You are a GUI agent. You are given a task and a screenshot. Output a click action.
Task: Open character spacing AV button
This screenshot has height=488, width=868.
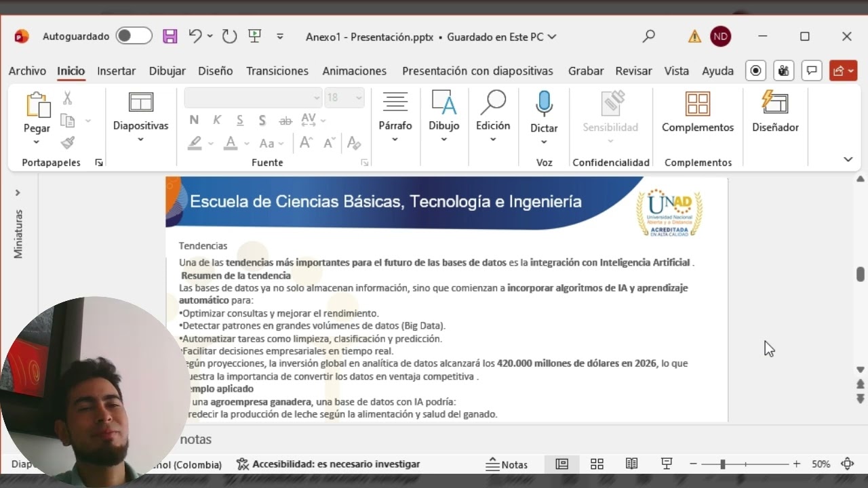[x=313, y=120]
